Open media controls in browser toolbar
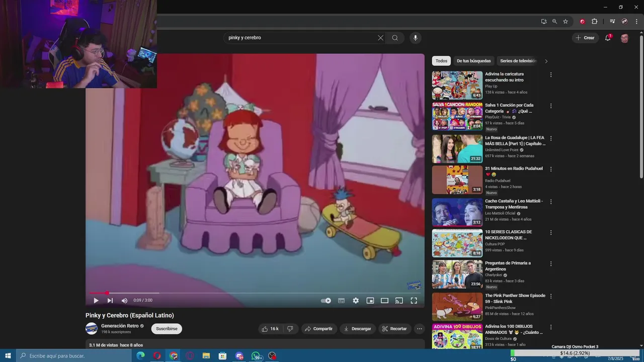Image resolution: width=644 pixels, height=362 pixels. [612, 22]
